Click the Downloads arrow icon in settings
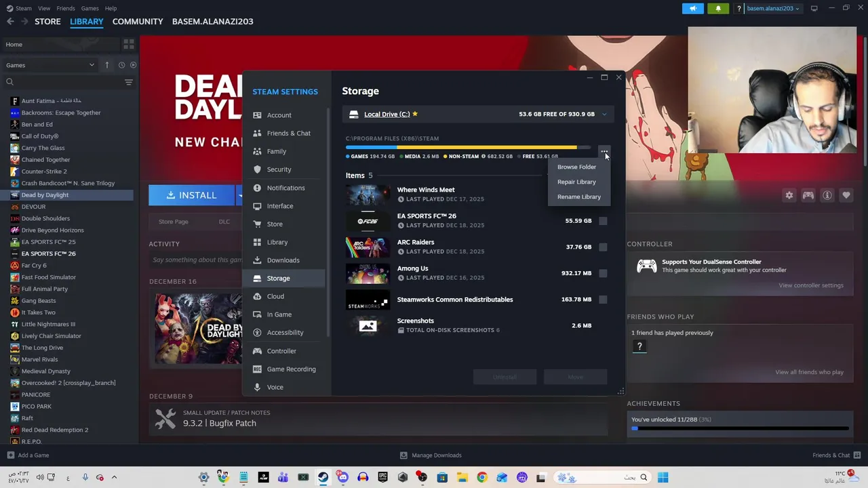 pos(257,260)
